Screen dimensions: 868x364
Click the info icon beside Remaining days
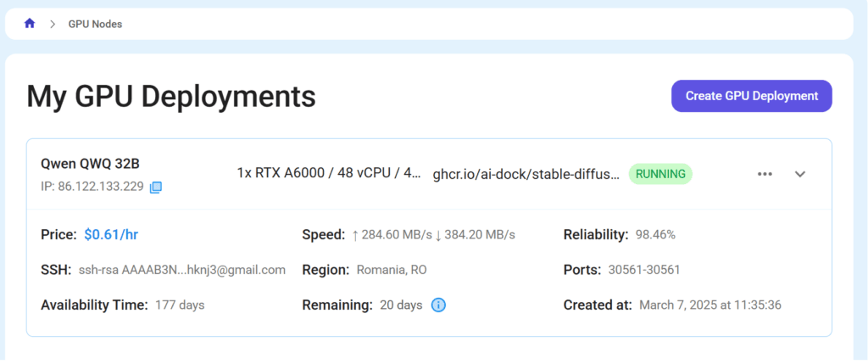tap(438, 305)
